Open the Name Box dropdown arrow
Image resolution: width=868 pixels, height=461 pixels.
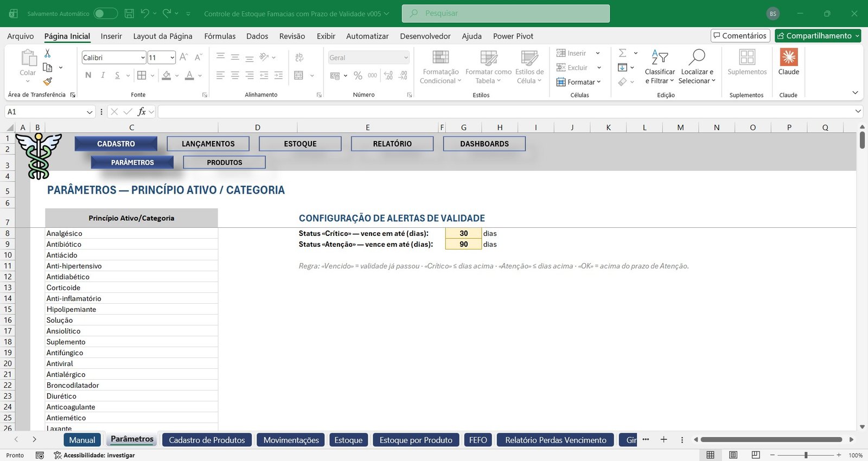coord(90,112)
